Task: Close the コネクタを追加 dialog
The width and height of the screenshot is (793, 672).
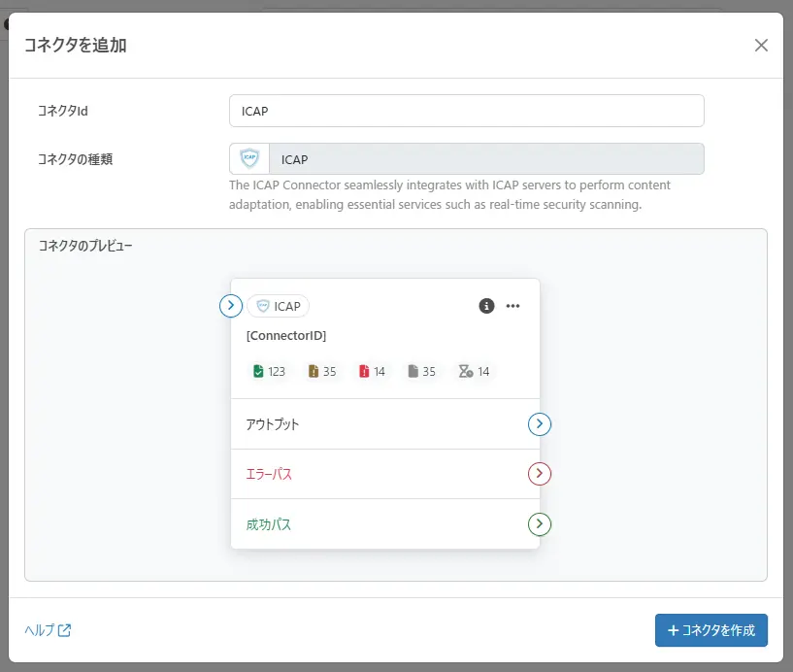Action: (x=761, y=45)
